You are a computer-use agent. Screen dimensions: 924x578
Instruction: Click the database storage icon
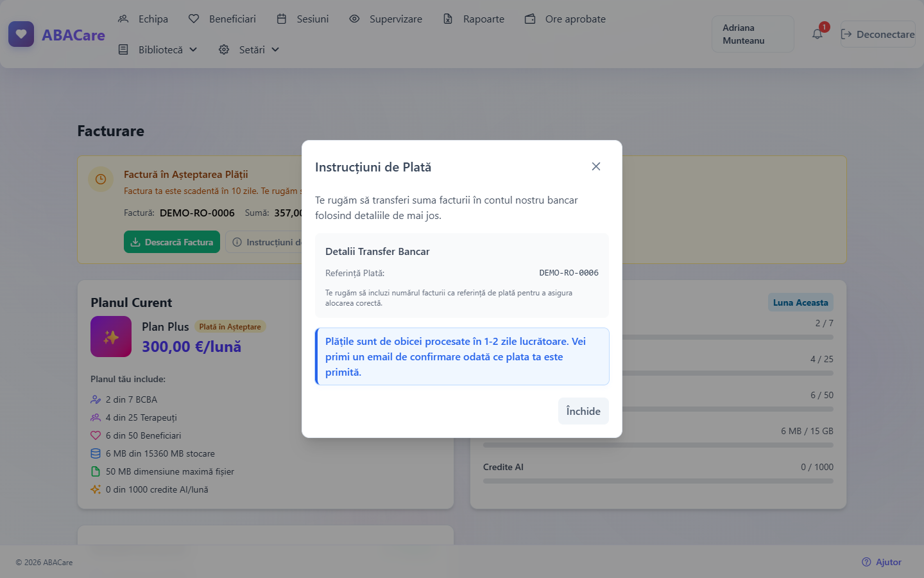(x=96, y=453)
